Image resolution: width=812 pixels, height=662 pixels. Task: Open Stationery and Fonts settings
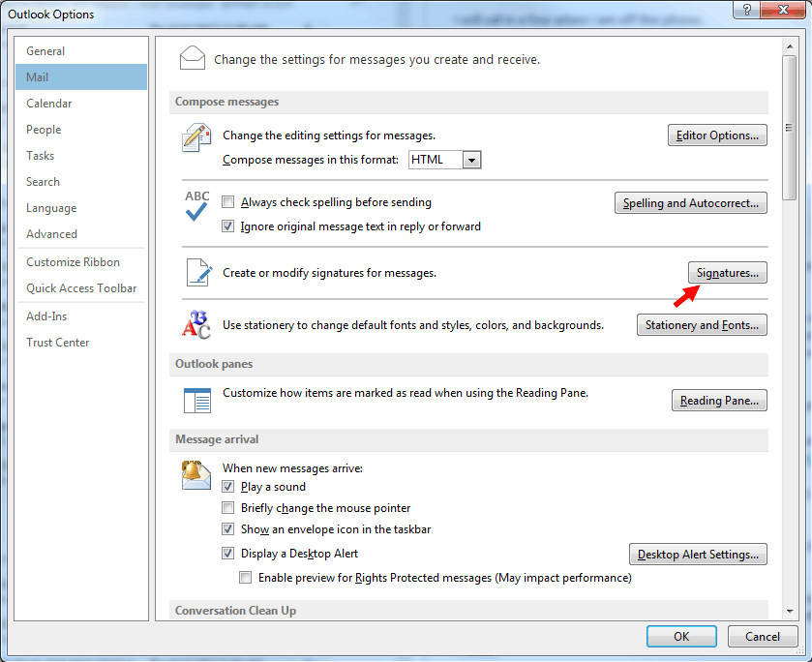[x=702, y=325]
